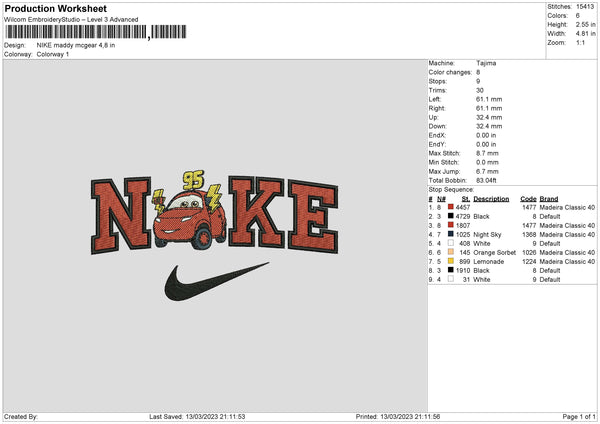600x424 pixels.
Task: Click the EndX value '0.00 in'
Action: [486, 135]
